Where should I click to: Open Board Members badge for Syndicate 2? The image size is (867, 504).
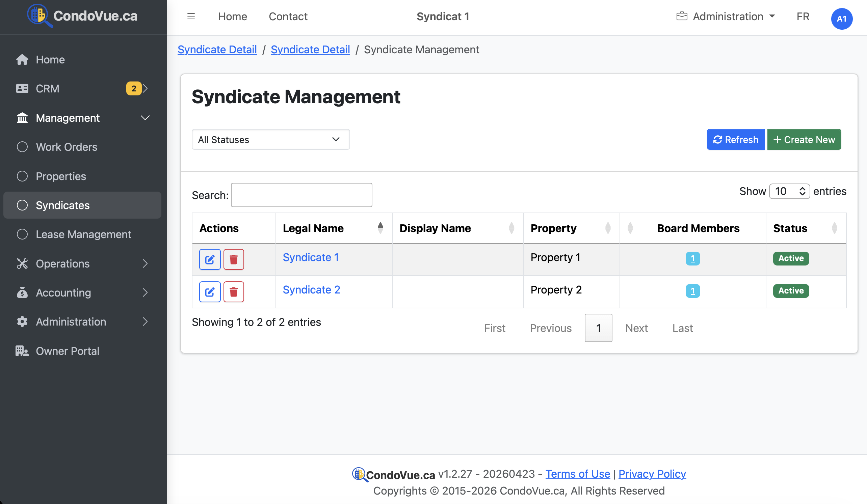[692, 291]
